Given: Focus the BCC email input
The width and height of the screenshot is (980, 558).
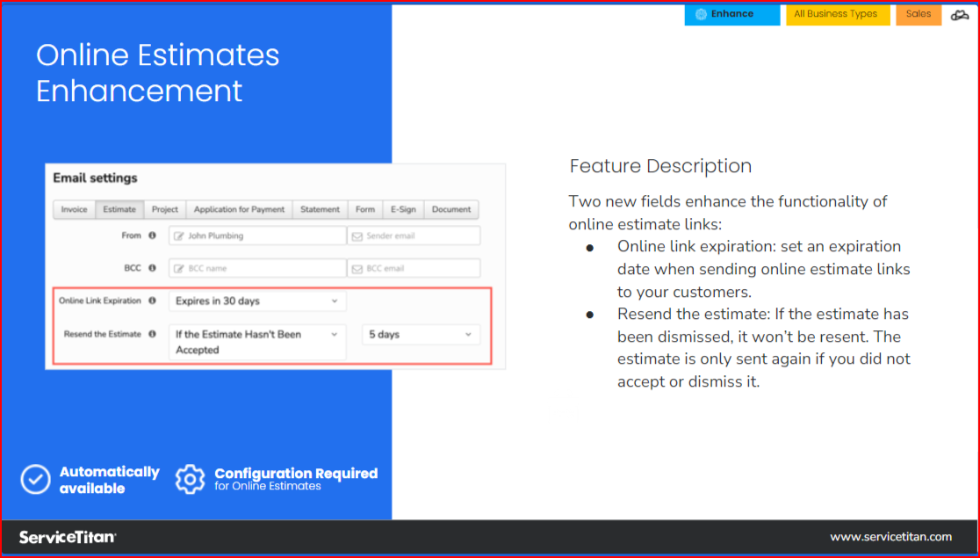Looking at the screenshot, I should pos(414,268).
